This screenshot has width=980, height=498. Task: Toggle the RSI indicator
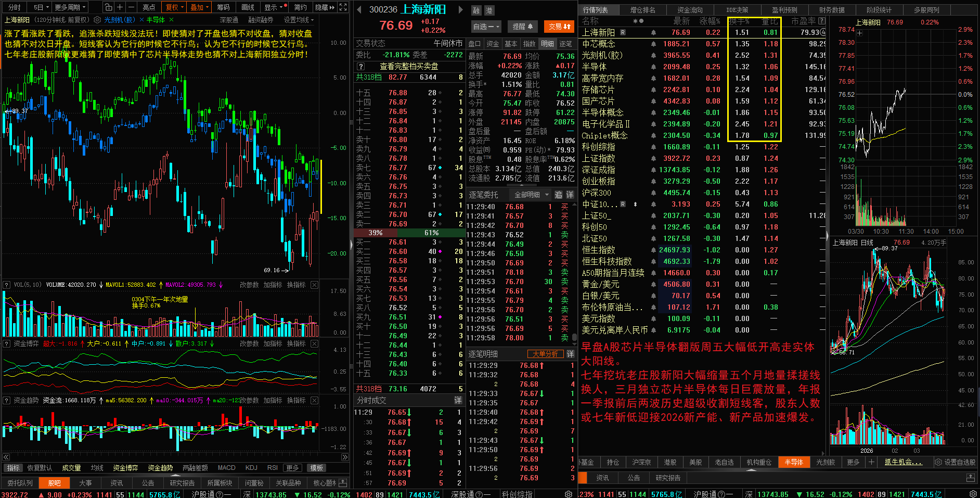(272, 468)
